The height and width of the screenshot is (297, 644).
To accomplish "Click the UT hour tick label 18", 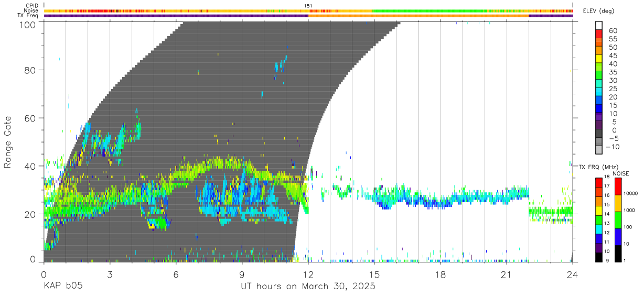I will [441, 274].
